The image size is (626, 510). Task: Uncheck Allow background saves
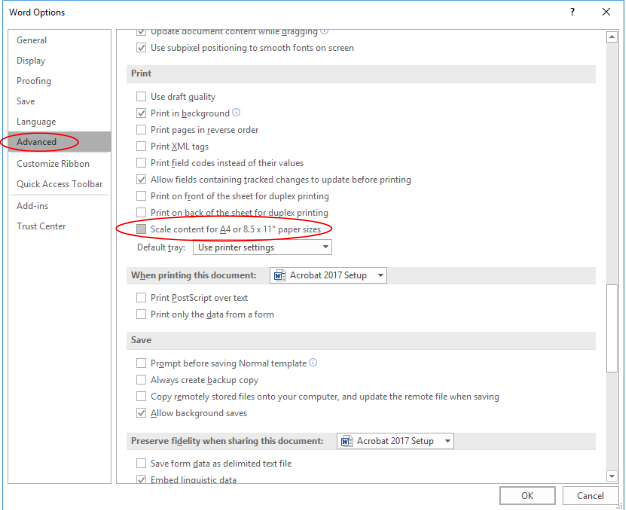pos(141,413)
